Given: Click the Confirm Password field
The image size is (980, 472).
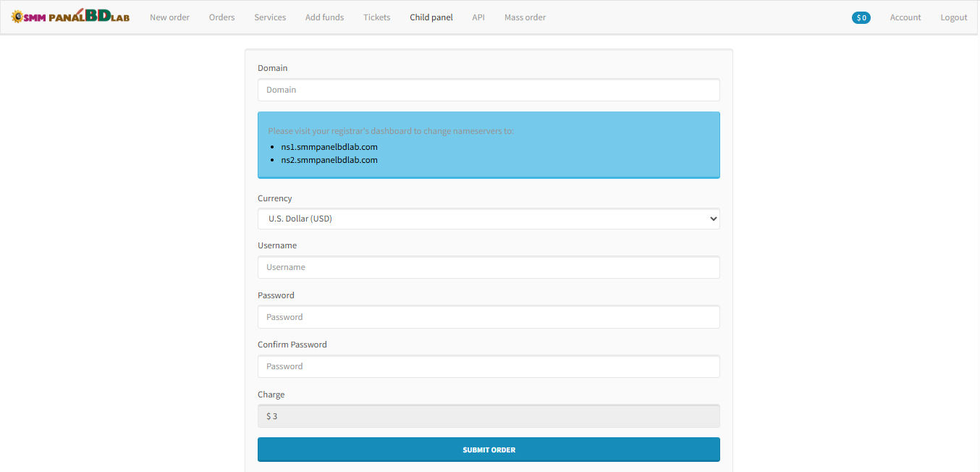Looking at the screenshot, I should click(489, 366).
